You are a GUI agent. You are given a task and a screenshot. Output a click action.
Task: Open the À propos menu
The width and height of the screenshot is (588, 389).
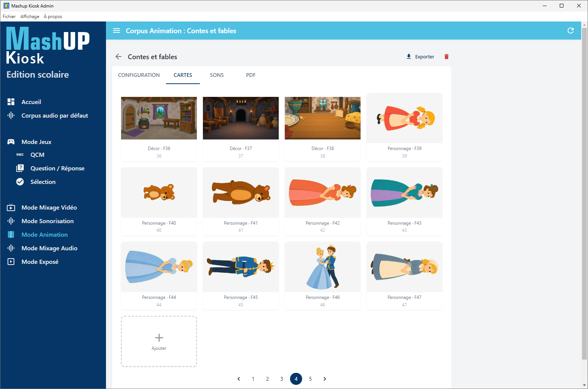point(53,17)
